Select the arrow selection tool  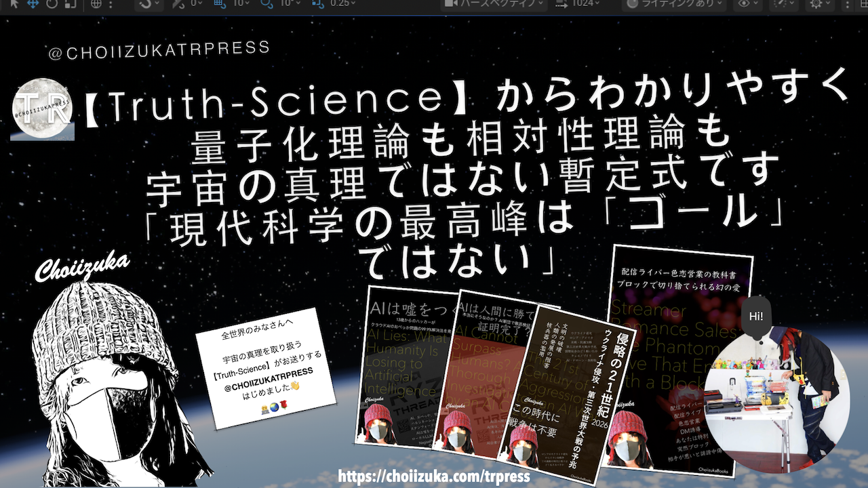[14, 3]
